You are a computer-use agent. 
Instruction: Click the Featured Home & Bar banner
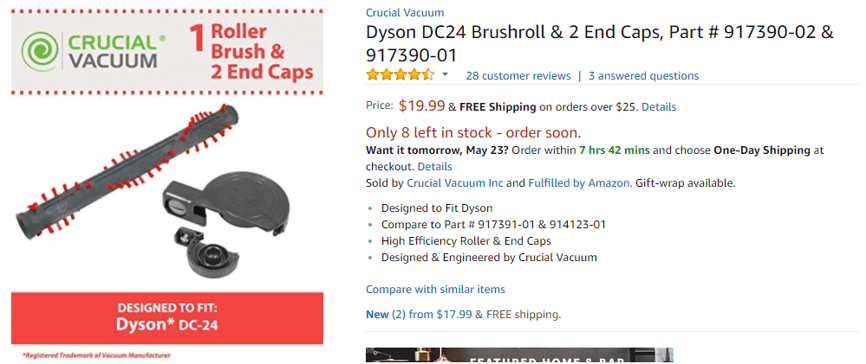pos(519,355)
